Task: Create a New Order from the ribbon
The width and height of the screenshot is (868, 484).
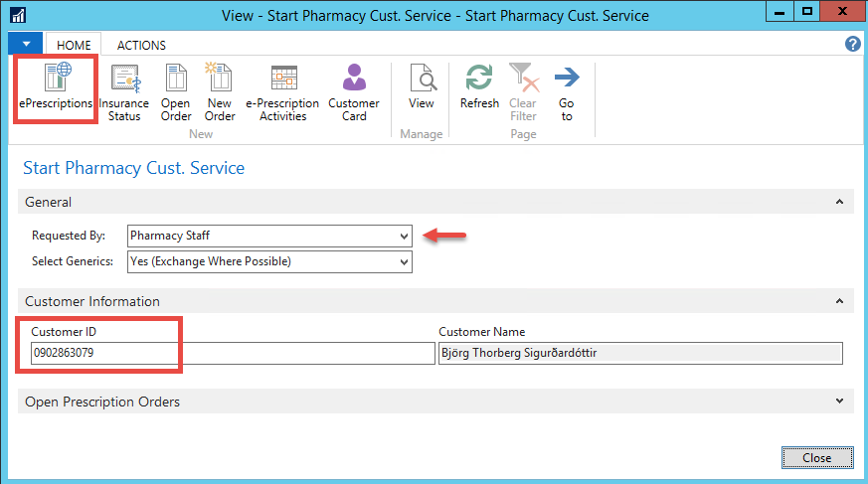Action: 220,93
